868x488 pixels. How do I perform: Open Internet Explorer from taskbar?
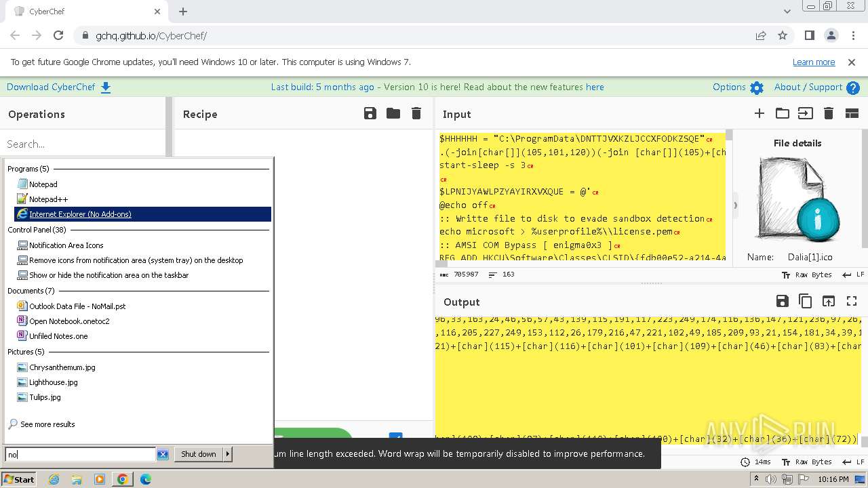(54, 479)
